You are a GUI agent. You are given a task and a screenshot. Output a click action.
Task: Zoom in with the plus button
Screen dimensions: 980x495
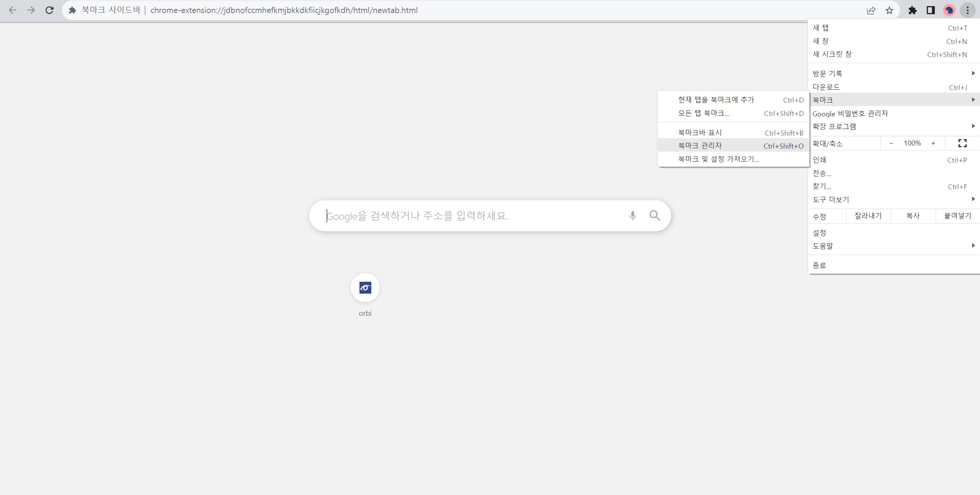(x=933, y=143)
